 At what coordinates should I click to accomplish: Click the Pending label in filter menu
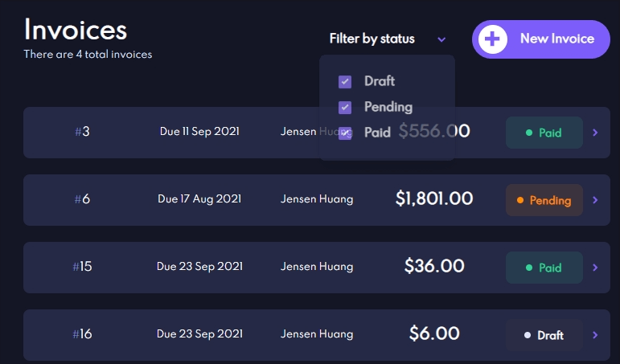388,107
